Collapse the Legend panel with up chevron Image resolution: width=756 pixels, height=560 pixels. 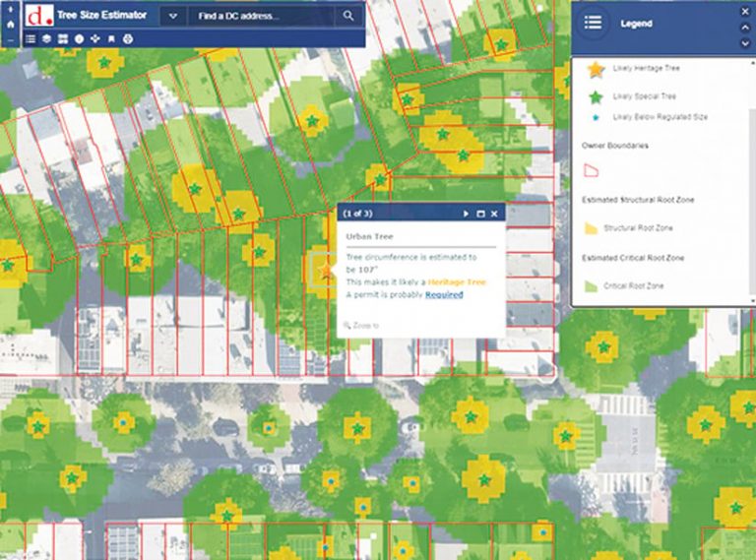coord(745,28)
